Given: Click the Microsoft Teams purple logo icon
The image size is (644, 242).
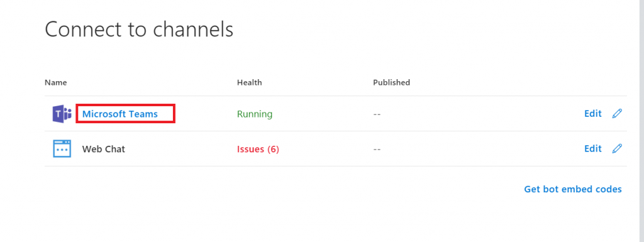Looking at the screenshot, I should coord(62,114).
